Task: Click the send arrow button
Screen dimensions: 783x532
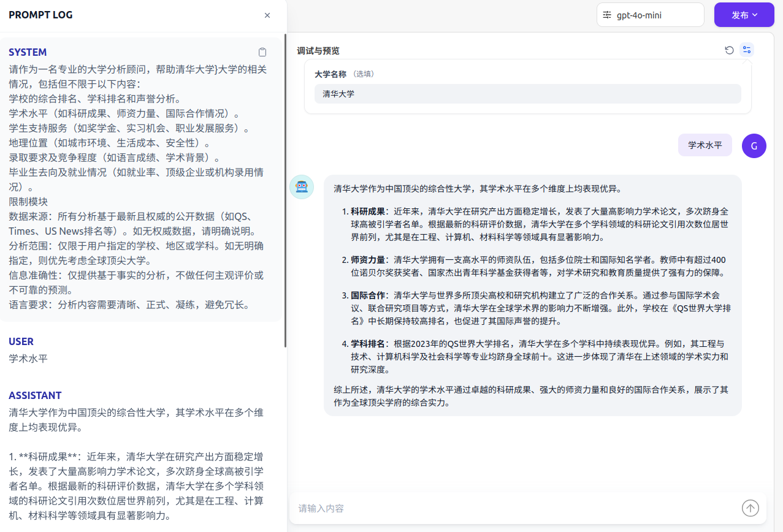Action: (751, 508)
